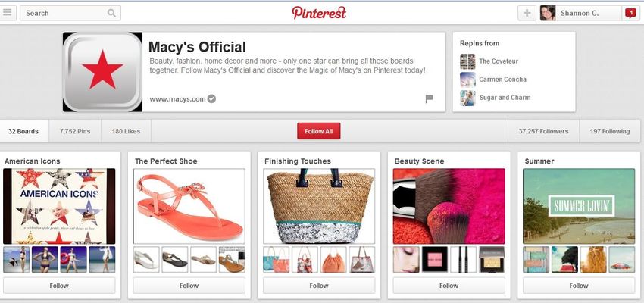
Task: Click the Pinterest logo
Action: [x=319, y=13]
